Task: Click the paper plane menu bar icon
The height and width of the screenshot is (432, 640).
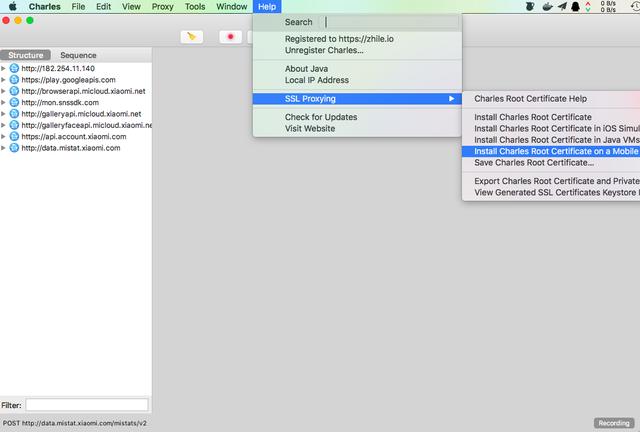Action: 562,7
